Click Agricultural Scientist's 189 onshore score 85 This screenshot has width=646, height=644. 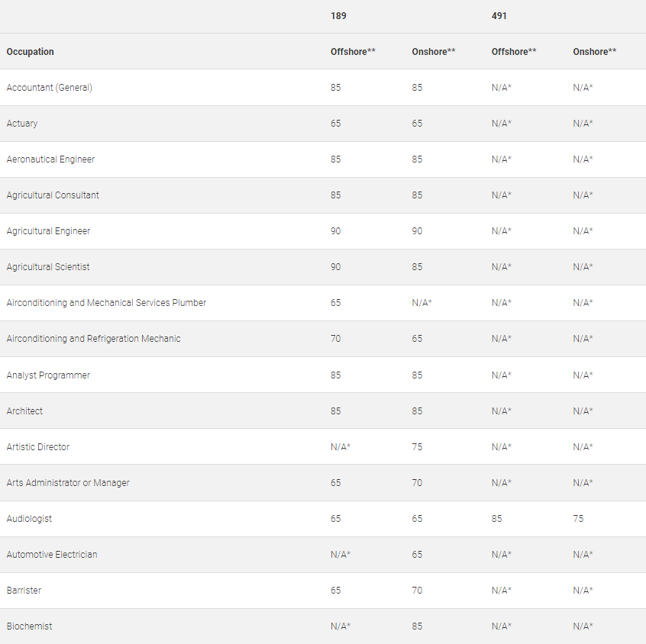[417, 267]
